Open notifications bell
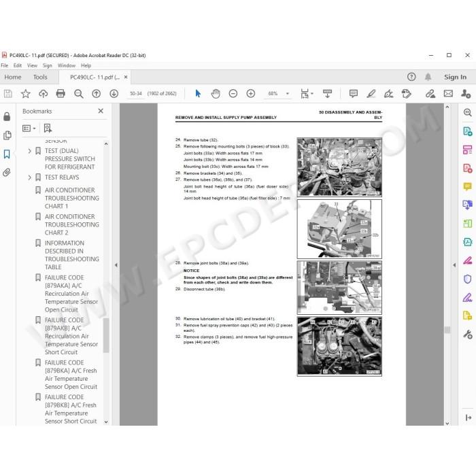 [x=428, y=77]
